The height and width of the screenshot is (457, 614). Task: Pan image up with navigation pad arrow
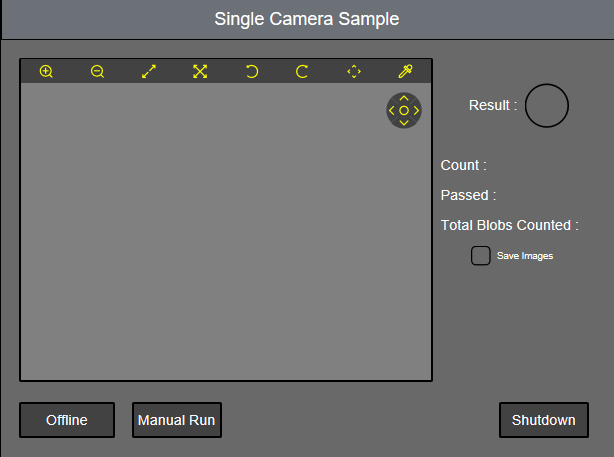(x=404, y=98)
